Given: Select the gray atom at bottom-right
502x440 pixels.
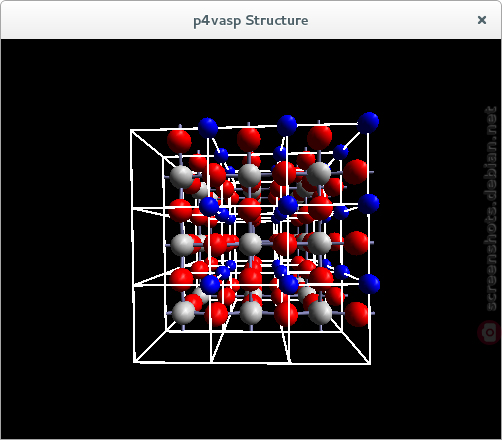Looking at the screenshot, I should [320, 312].
